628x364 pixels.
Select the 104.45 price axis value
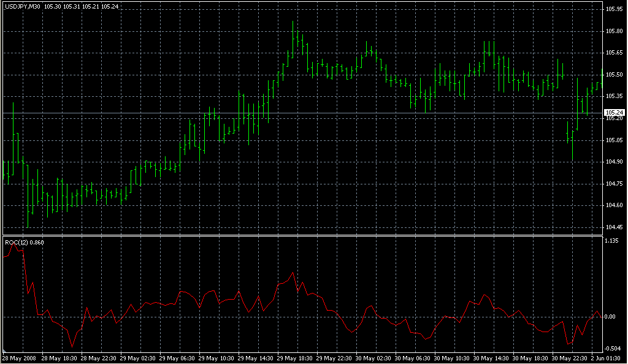(x=614, y=227)
